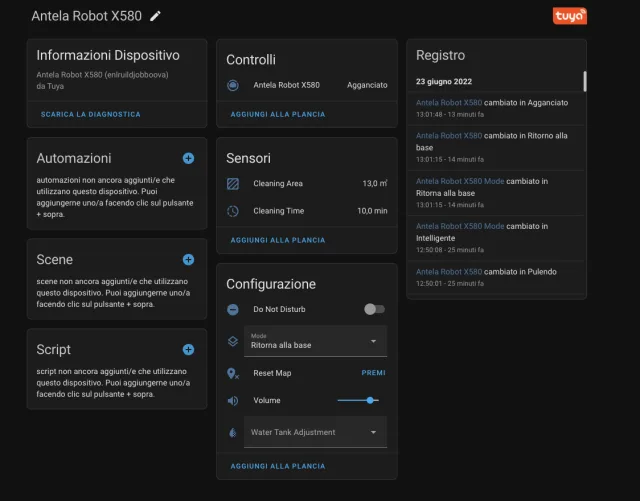Click AGGIUNGI ALLA PLANCIA under Sensori
This screenshot has width=640, height=501.
click(278, 240)
